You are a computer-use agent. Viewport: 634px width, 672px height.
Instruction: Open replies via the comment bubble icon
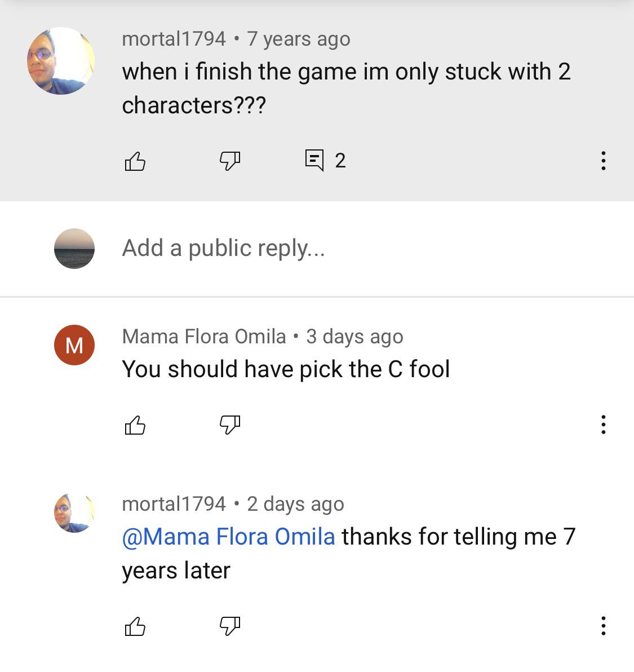click(316, 161)
